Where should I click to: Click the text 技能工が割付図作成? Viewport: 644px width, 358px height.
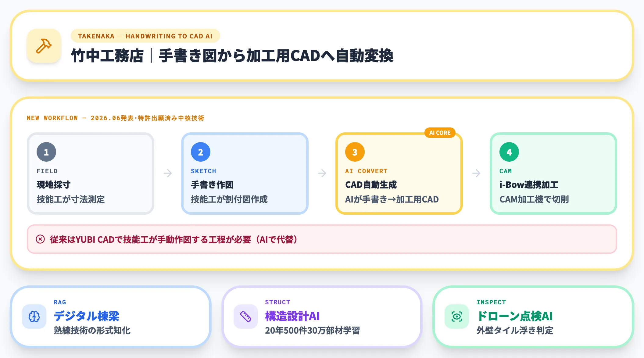click(229, 199)
